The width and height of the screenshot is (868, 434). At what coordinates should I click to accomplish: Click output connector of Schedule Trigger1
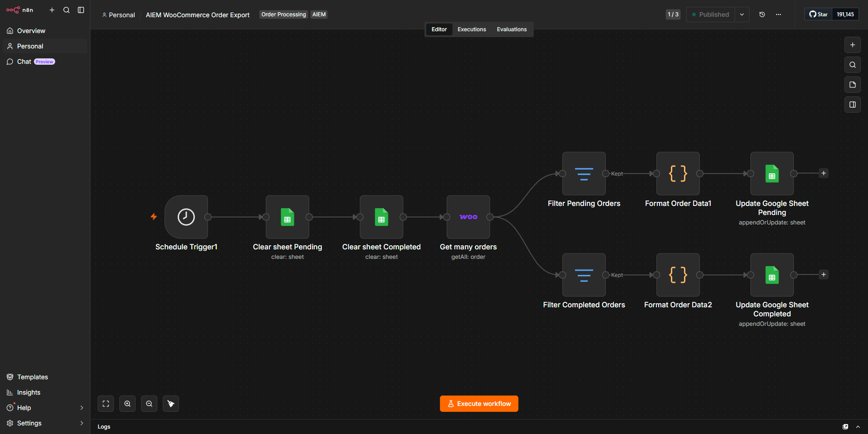point(208,217)
